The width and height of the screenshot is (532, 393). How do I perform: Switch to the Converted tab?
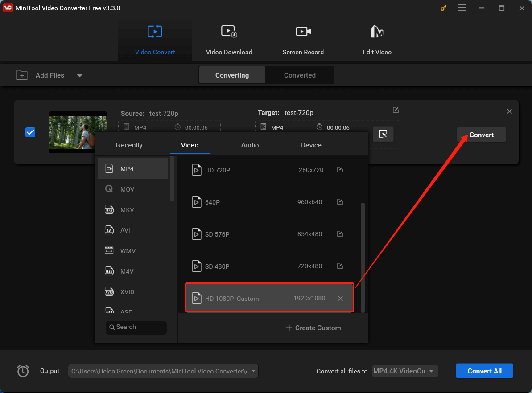[x=300, y=75]
